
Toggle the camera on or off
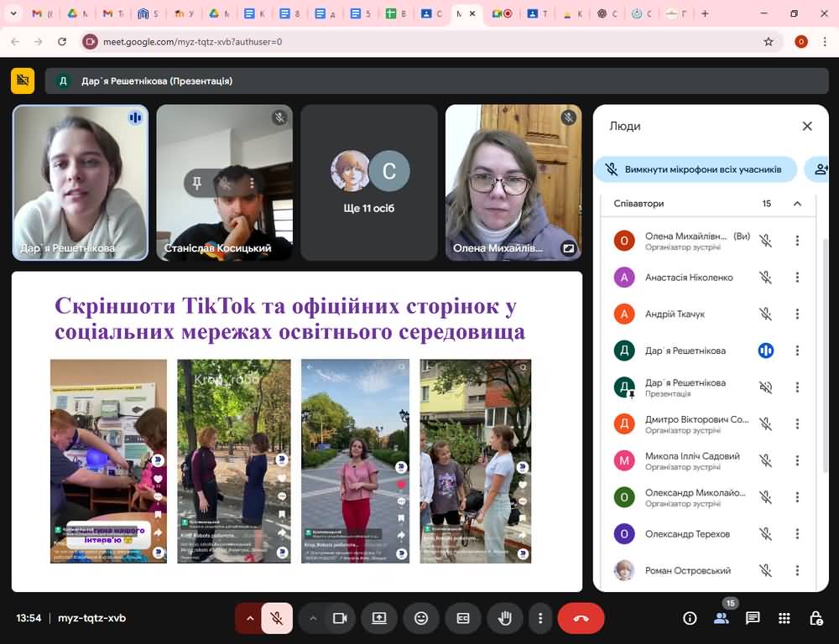340,618
